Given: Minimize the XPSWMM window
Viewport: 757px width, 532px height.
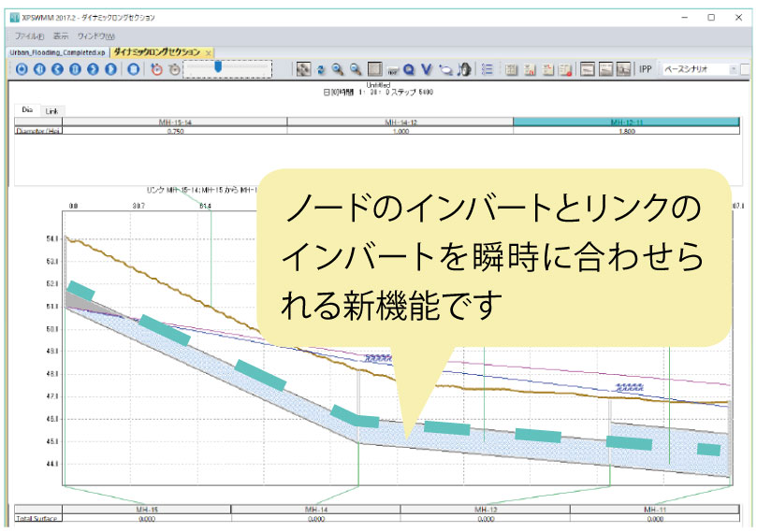Looking at the screenshot, I should [685, 18].
